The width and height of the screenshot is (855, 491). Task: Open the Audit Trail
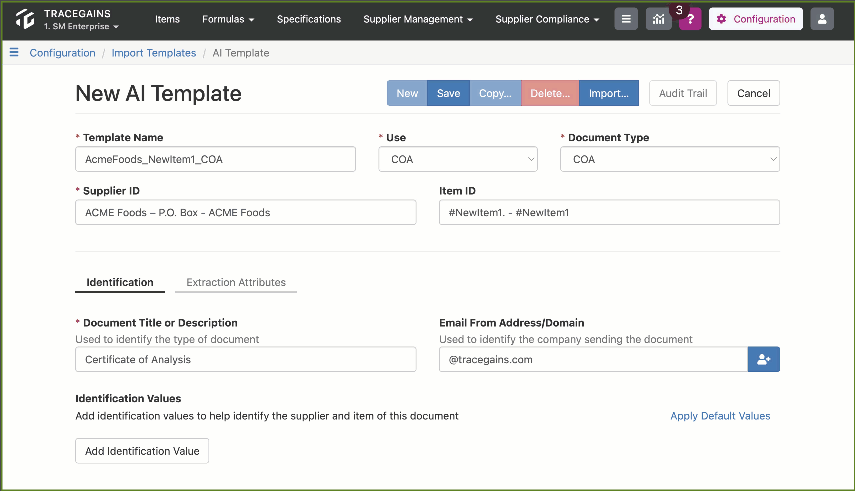(683, 93)
